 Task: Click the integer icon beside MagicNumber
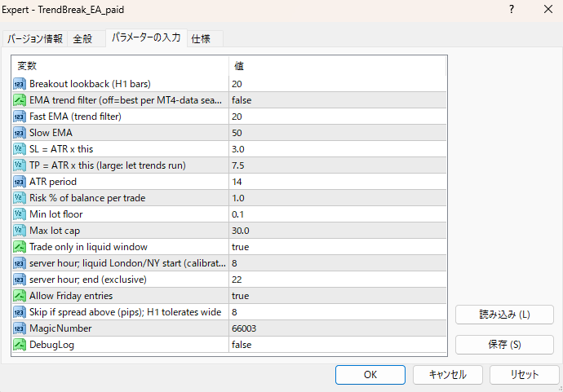point(20,328)
